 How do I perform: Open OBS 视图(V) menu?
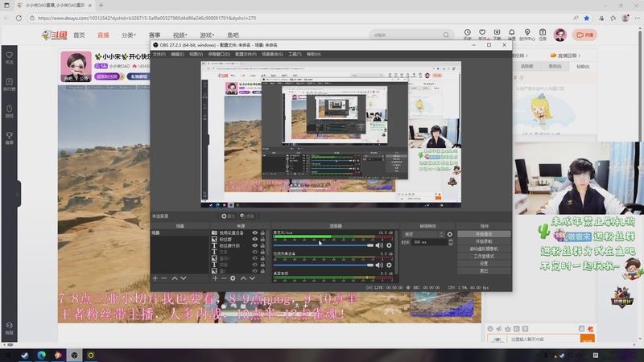tap(196, 54)
